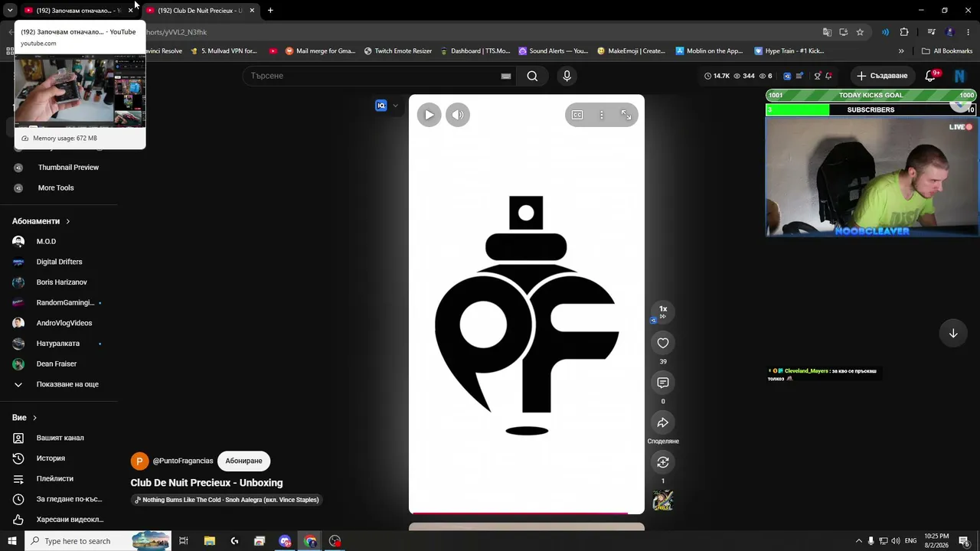The image size is (980, 551).
Task: Play the Shorts video
Action: [x=429, y=115]
